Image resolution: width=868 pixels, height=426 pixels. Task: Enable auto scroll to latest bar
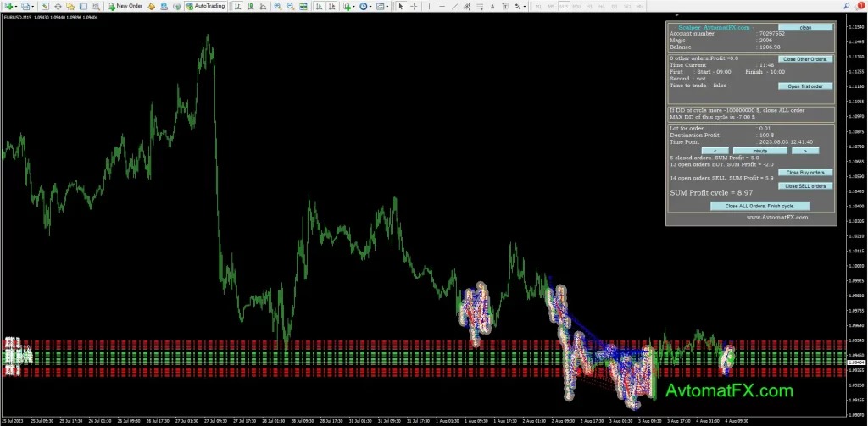320,6
